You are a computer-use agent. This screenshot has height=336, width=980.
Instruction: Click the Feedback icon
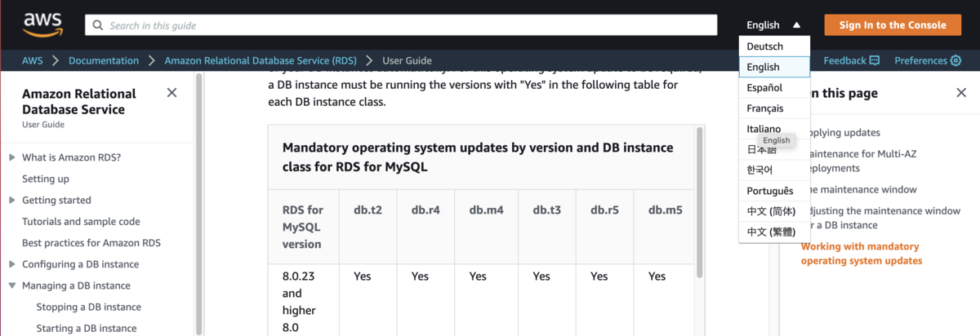coord(875,60)
